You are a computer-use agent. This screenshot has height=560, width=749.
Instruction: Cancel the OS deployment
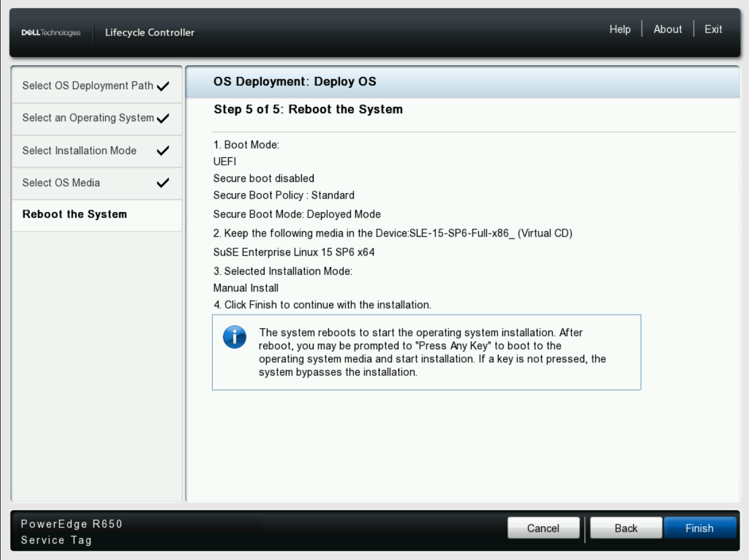click(x=543, y=527)
